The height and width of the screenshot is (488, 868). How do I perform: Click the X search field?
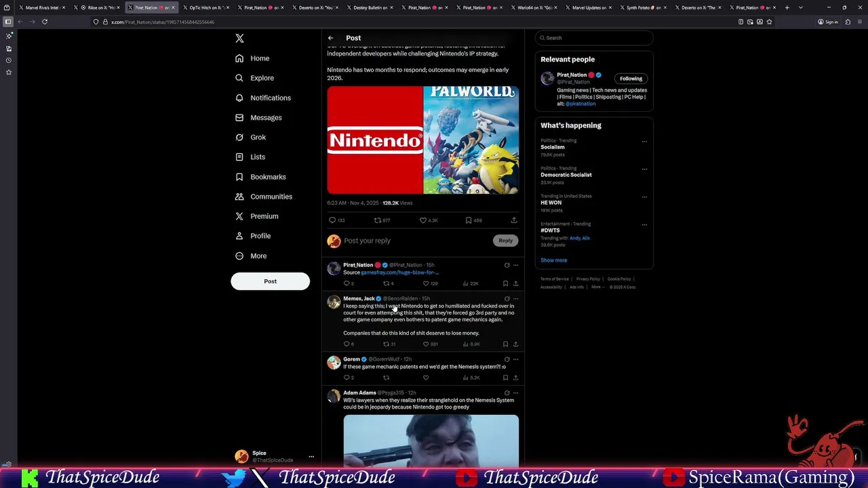[x=594, y=38]
